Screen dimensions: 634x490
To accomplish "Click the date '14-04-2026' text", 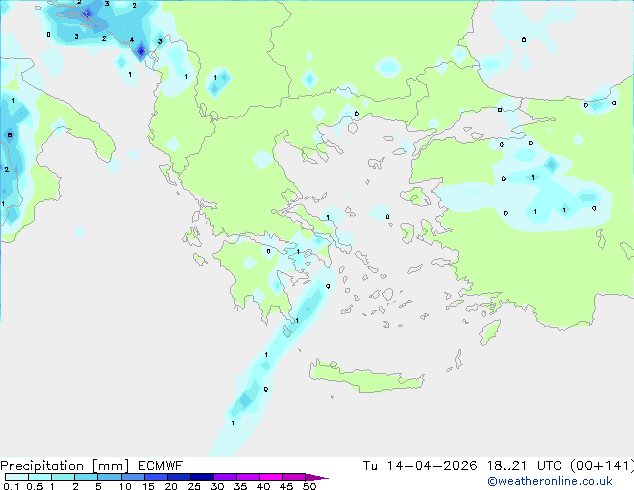I will click(x=432, y=466).
